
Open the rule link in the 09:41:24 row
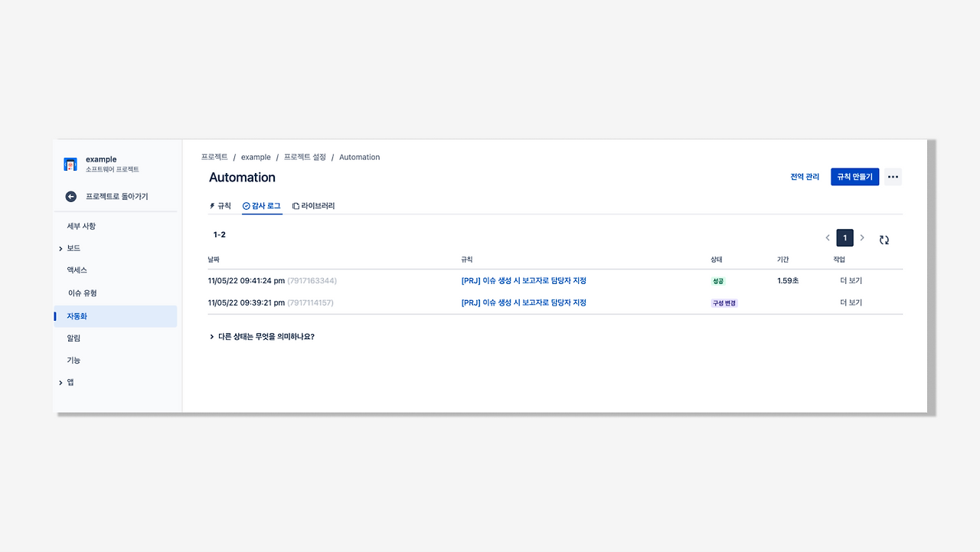click(x=524, y=281)
